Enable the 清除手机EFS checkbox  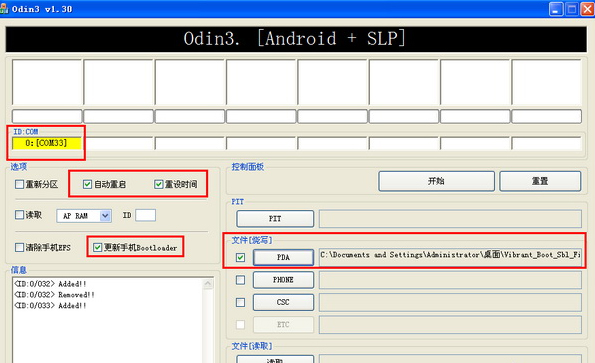pos(19,248)
